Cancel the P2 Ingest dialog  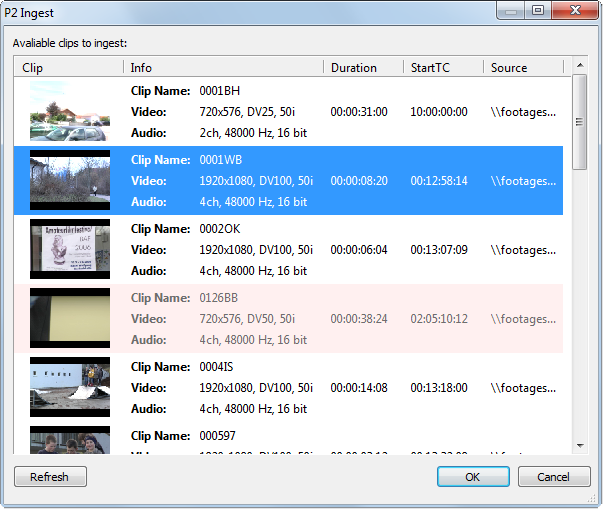pos(554,477)
